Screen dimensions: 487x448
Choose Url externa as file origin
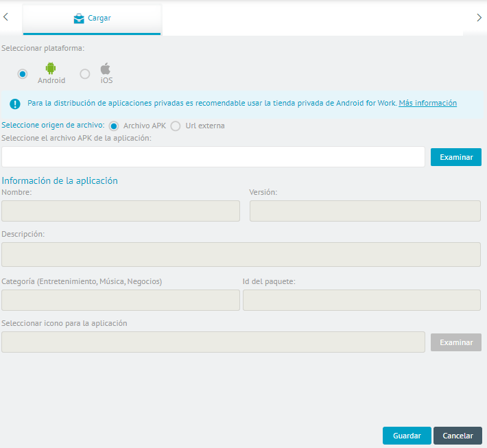pyautogui.click(x=176, y=126)
